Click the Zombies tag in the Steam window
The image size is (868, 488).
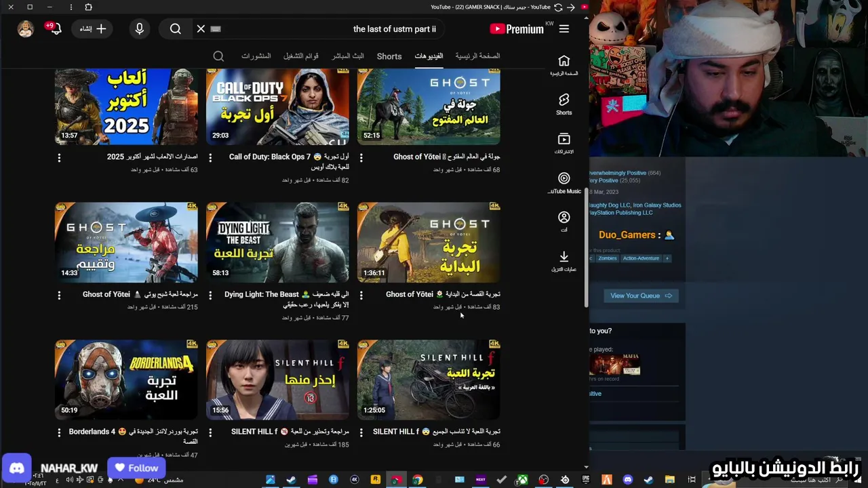[607, 258]
